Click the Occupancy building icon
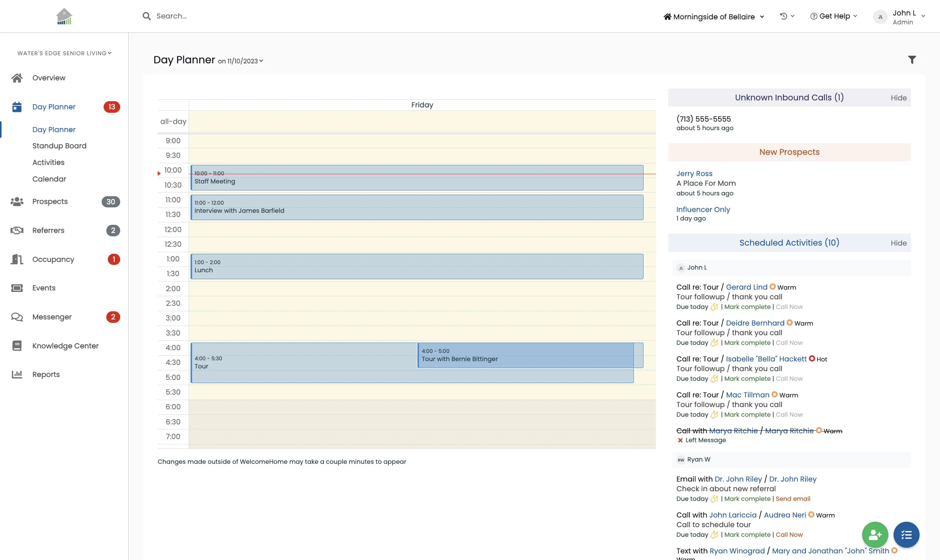Screen dimensions: 940x560 pos(17,259)
